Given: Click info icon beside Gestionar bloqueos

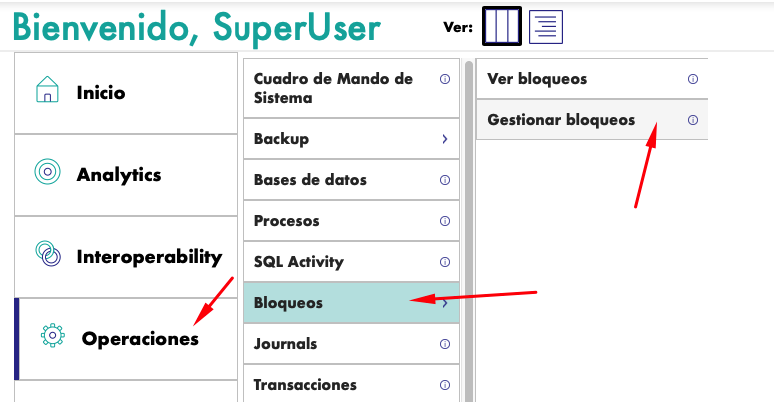Looking at the screenshot, I should click(692, 120).
